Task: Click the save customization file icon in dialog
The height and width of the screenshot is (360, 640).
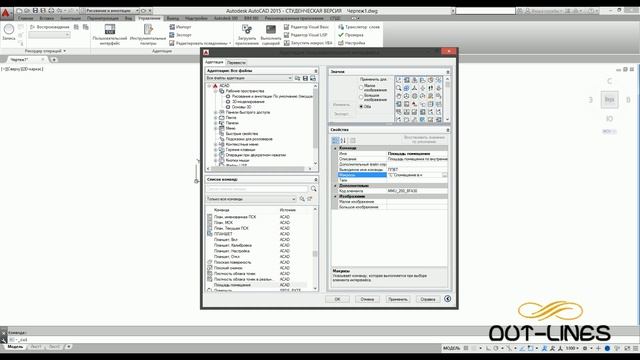Action: pyautogui.click(x=305, y=78)
